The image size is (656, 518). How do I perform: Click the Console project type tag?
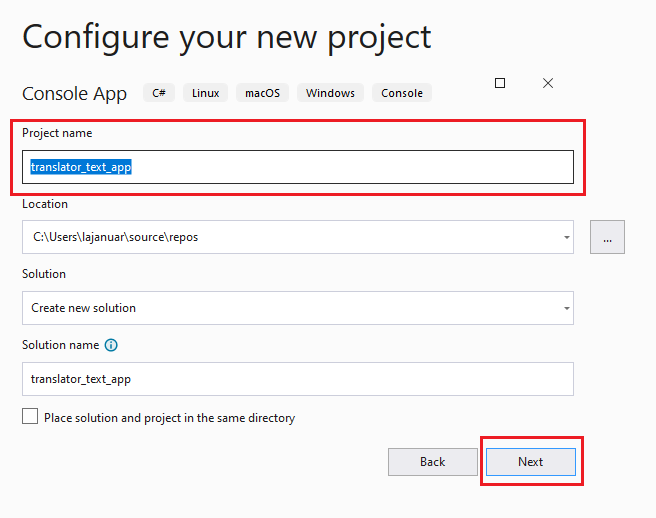(402, 93)
